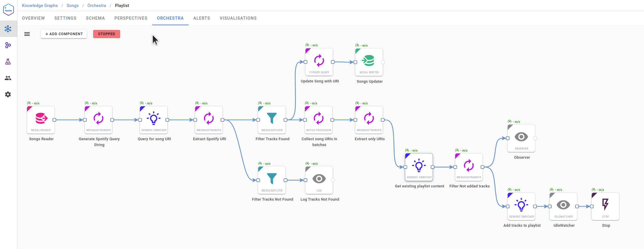Click the Songs Updater Neo4j Writer icon
Screen dimensions: 644x249
click(x=368, y=60)
